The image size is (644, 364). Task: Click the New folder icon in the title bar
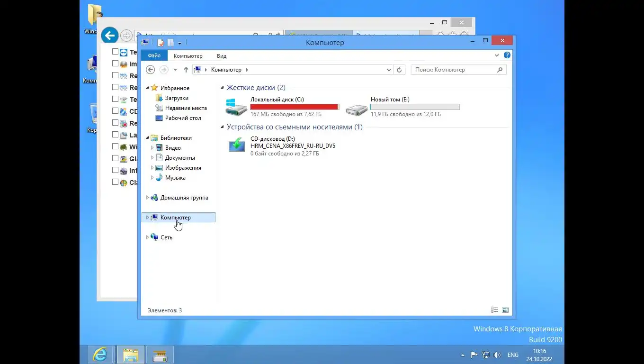pyautogui.click(x=170, y=43)
